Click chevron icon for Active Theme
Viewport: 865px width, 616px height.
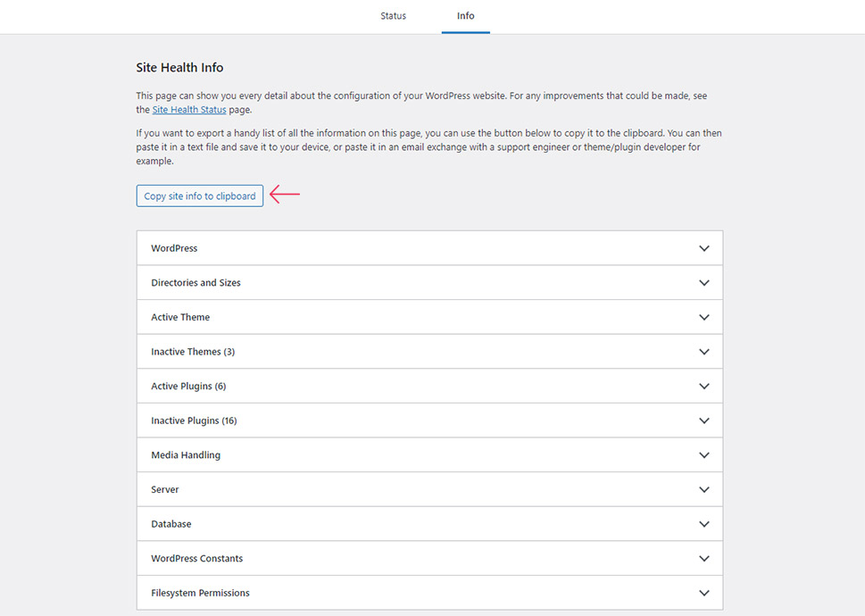pyautogui.click(x=704, y=317)
